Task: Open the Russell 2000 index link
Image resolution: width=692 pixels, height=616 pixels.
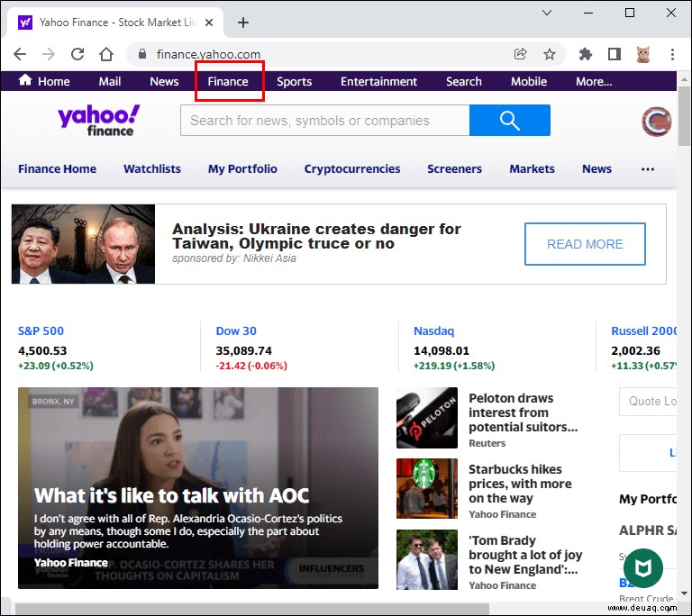Action: (643, 331)
